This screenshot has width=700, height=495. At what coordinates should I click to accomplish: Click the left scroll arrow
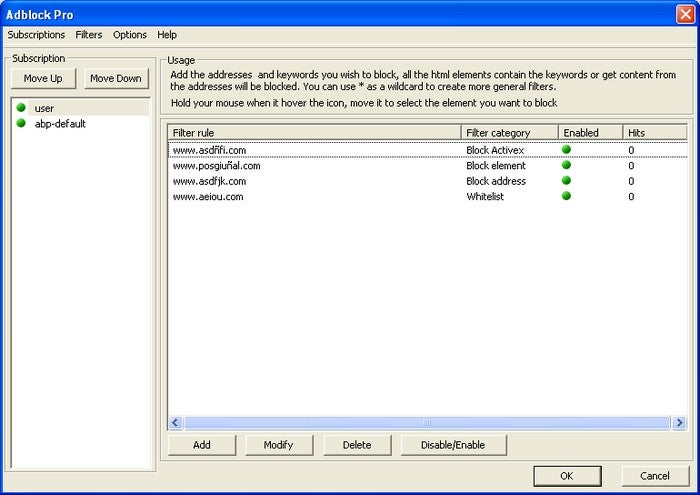pyautogui.click(x=175, y=422)
